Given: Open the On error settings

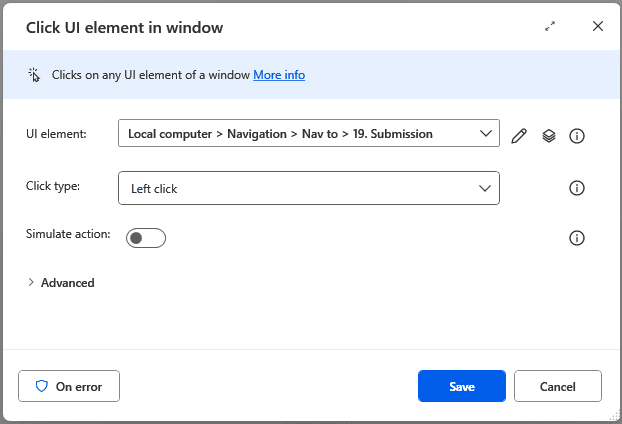Looking at the screenshot, I should tap(69, 386).
